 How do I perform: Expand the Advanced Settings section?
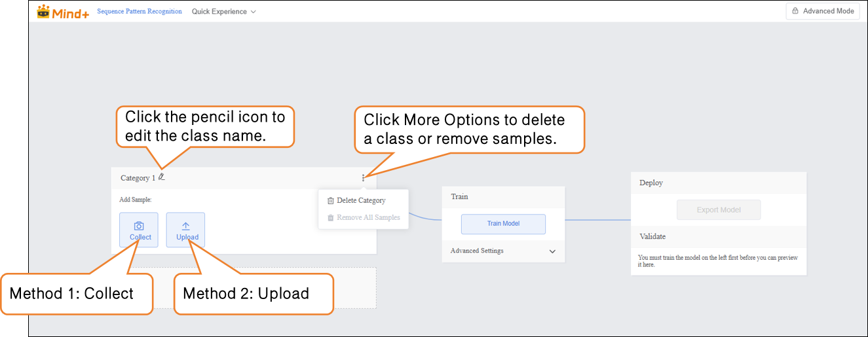click(503, 251)
